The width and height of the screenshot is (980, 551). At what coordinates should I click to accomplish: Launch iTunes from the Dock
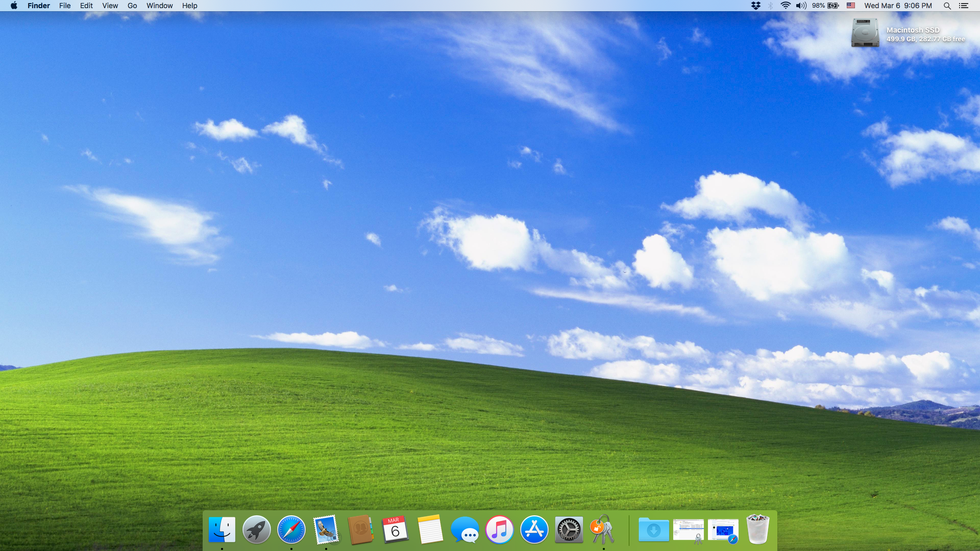[x=499, y=530]
